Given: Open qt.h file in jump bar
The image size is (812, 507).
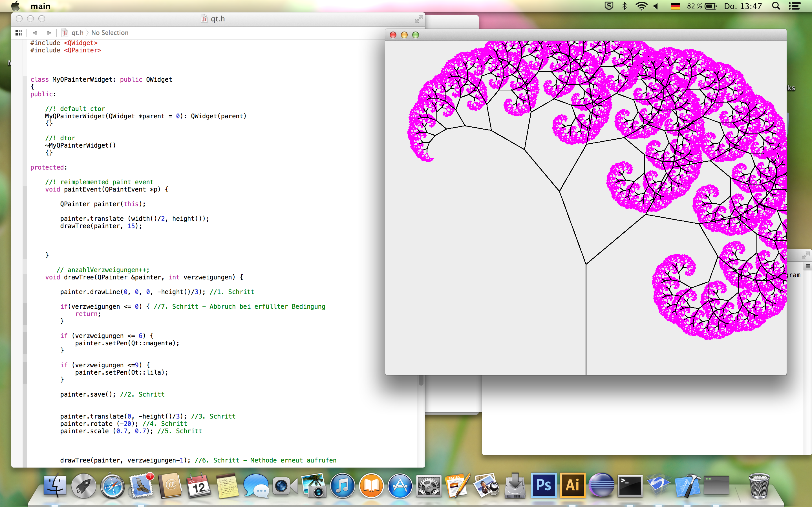Looking at the screenshot, I should pos(77,32).
